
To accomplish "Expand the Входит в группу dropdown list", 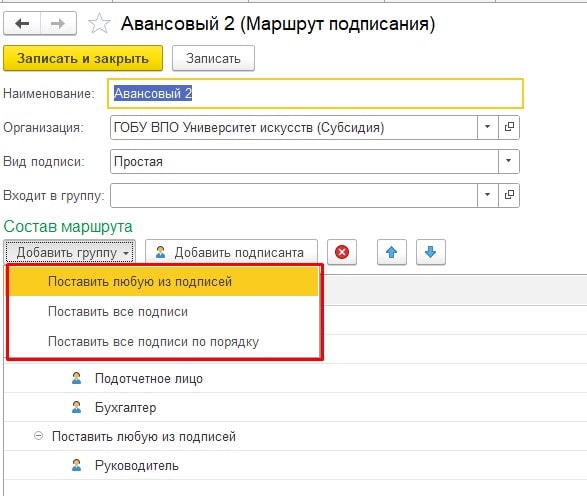I will click(487, 195).
